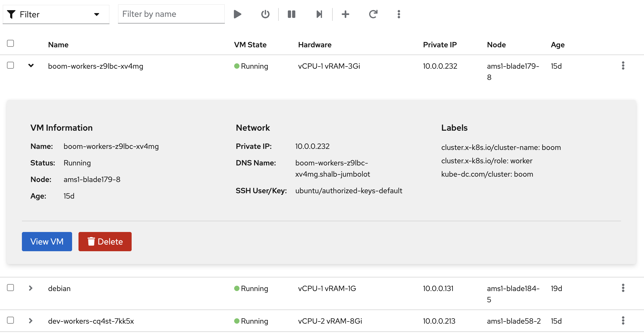
Task: Click the power off icon in toolbar
Action: point(265,14)
